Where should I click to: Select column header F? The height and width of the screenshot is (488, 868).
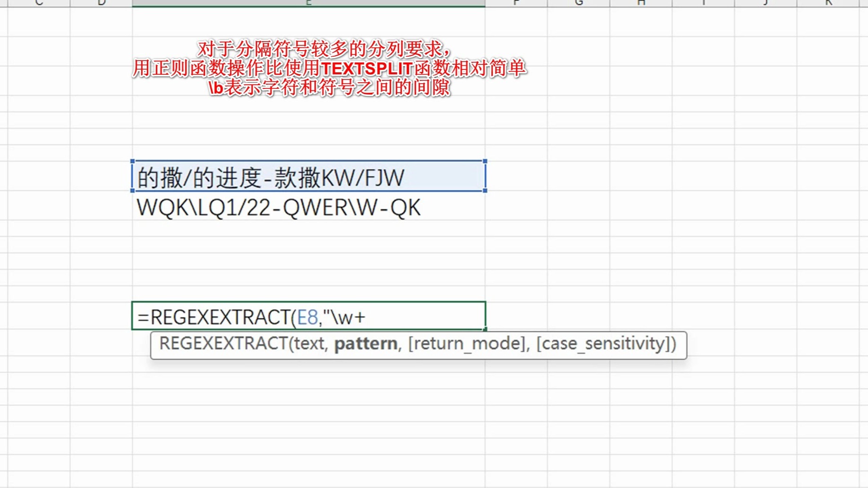(x=515, y=4)
